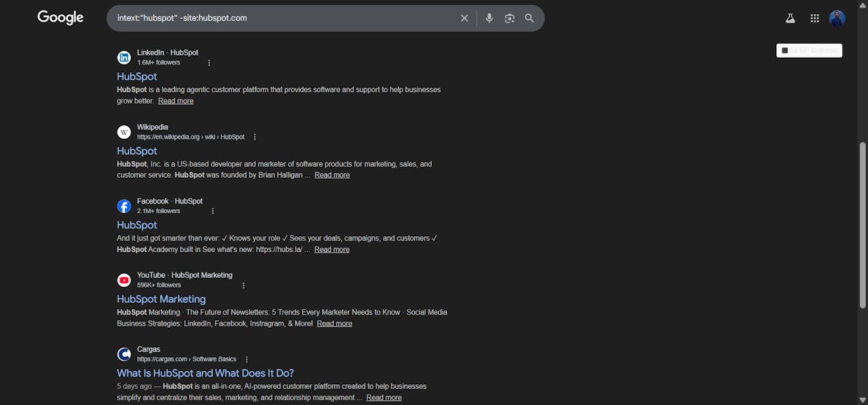Click 'LinkedIn · HubSpot' source name
Screen dimensions: 868x405
[x=168, y=53]
